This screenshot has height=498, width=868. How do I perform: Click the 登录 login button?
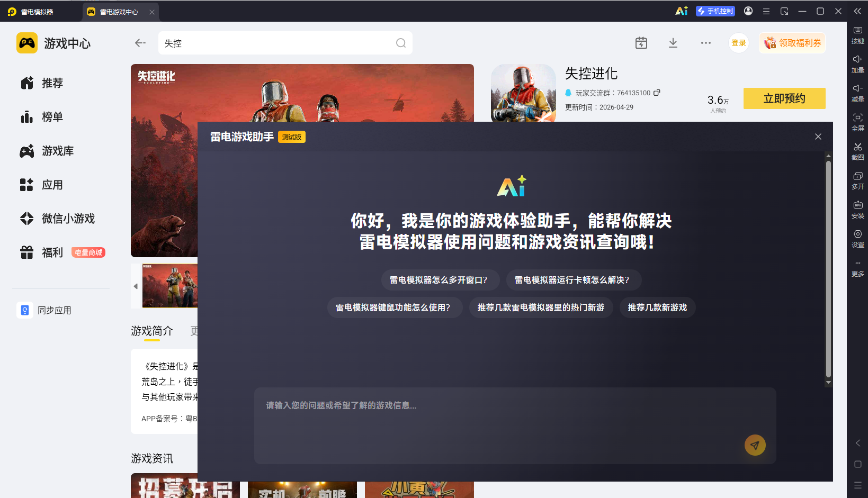(739, 43)
